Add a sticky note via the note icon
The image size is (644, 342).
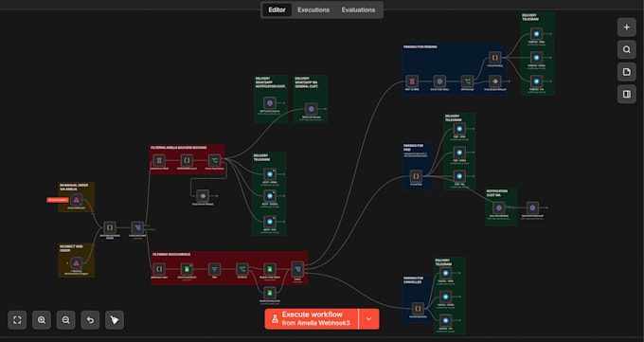click(x=626, y=72)
